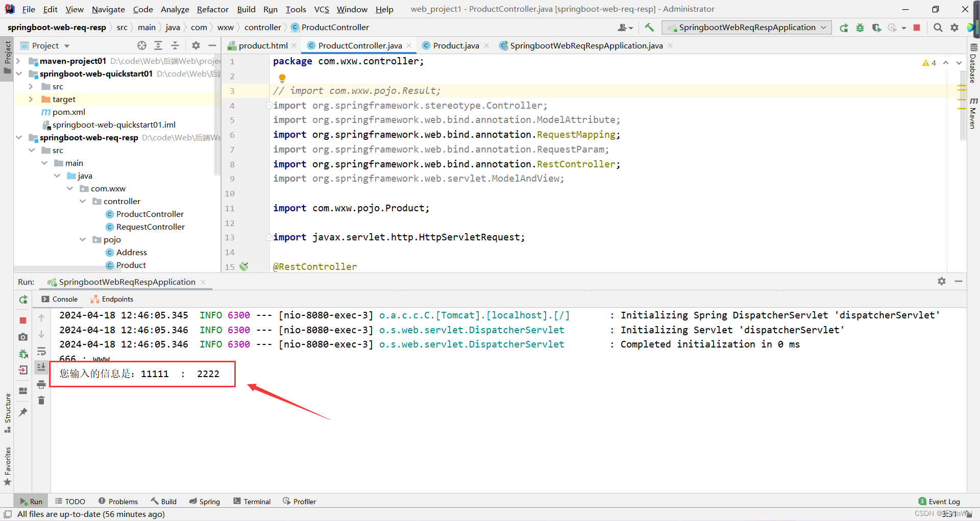Open the Problems tool window
The height and width of the screenshot is (521, 980).
point(118,502)
